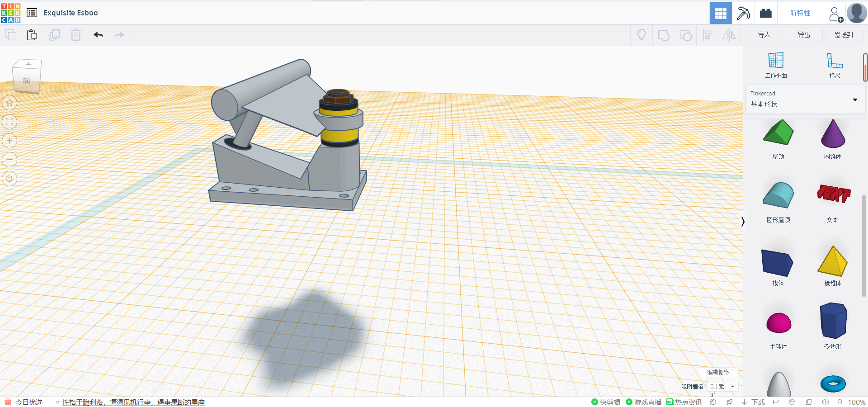
Task: Pick the purple 圆锥体 cone shape
Action: point(833,133)
